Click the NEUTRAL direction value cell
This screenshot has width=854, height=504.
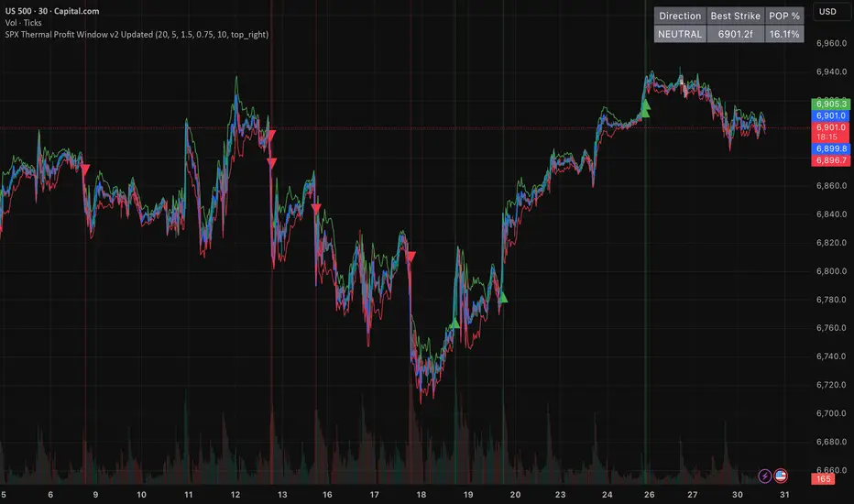(x=680, y=34)
